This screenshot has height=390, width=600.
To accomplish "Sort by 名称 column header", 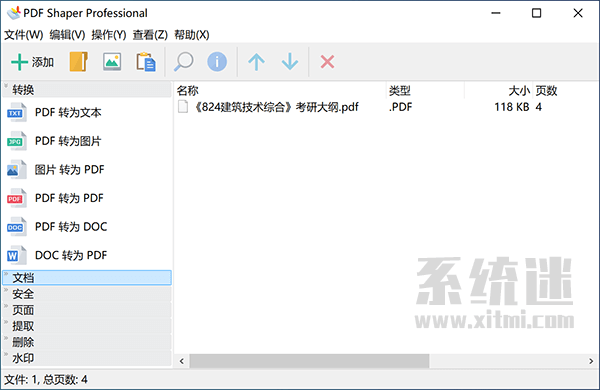I will tap(280, 91).
